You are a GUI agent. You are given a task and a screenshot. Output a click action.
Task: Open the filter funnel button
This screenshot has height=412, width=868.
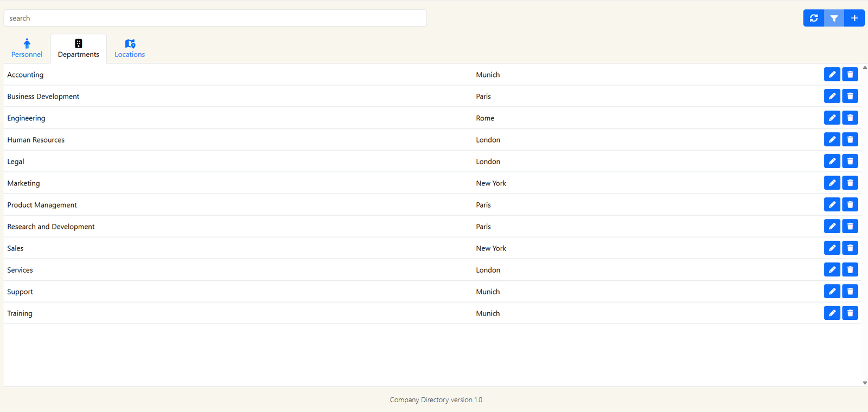pyautogui.click(x=834, y=18)
